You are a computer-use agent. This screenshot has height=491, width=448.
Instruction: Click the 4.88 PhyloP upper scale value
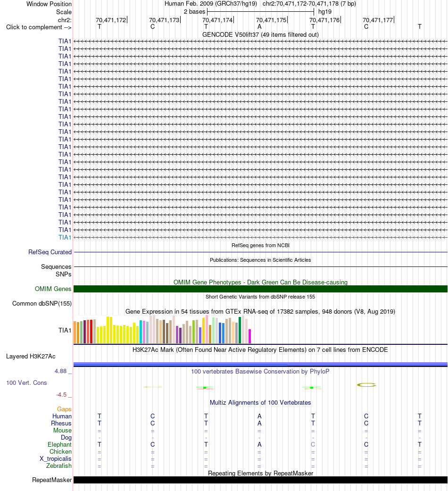tap(61, 371)
